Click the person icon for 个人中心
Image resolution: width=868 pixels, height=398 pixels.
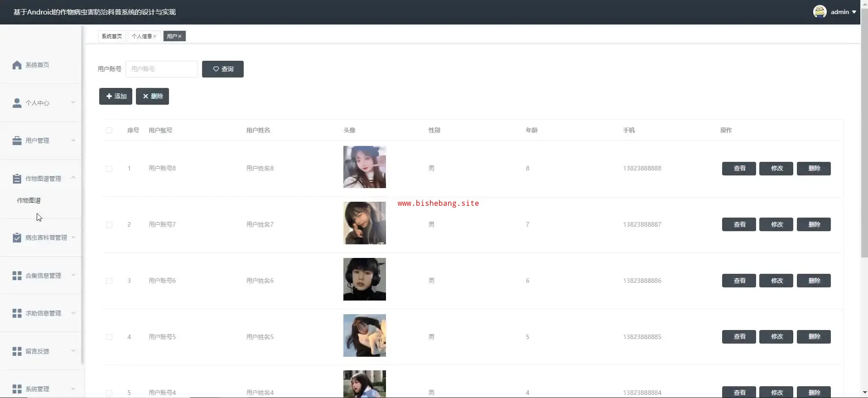(x=17, y=103)
